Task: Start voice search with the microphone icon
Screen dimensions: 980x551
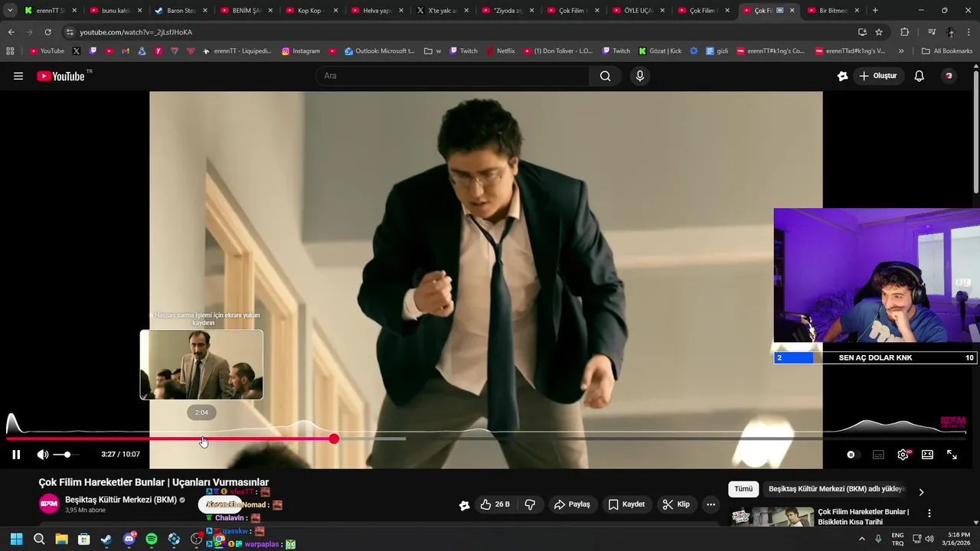Action: tap(640, 76)
